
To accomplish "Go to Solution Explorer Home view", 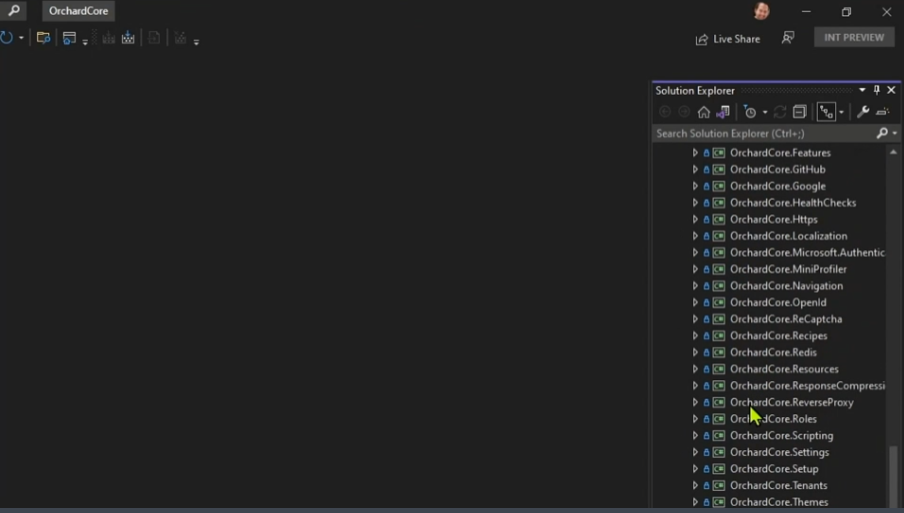I will point(704,112).
